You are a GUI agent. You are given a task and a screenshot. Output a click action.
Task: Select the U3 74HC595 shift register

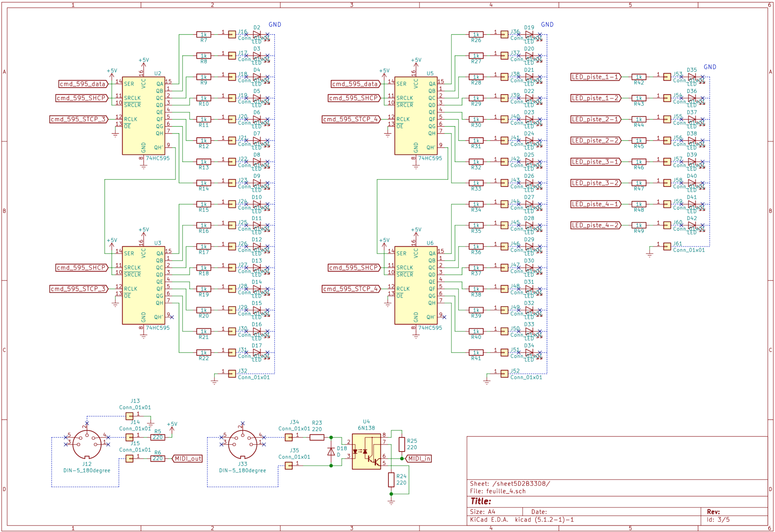click(143, 285)
